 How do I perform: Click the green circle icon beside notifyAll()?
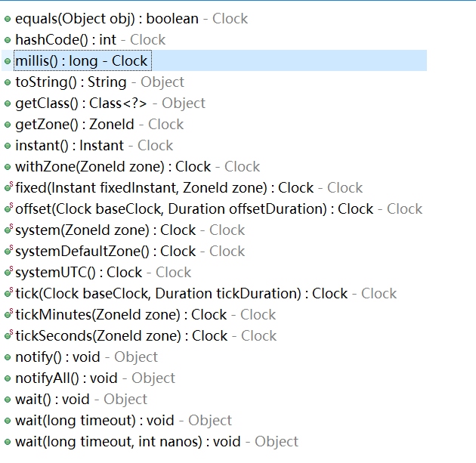8,378
